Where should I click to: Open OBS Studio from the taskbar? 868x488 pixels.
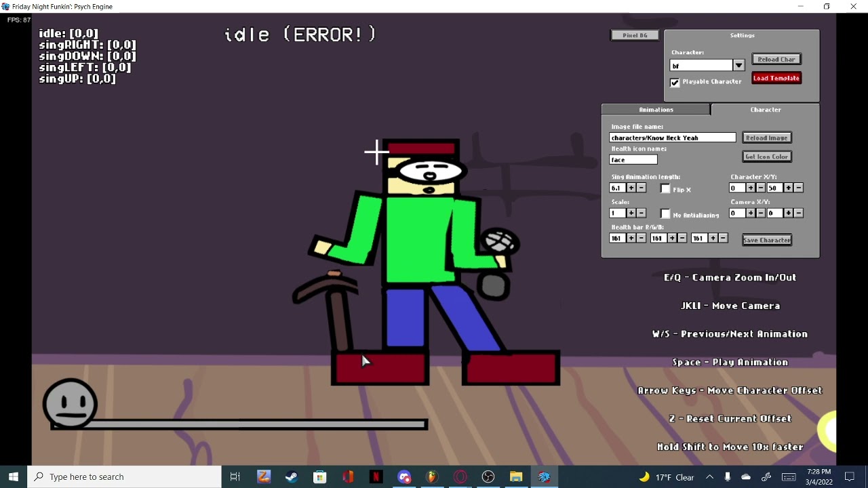[488, 476]
